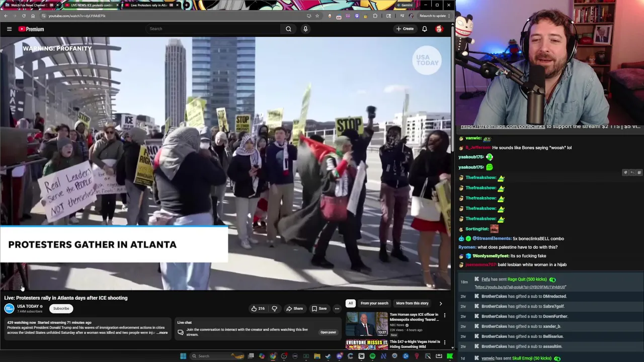This screenshot has height=362, width=644.
Task: Select the All filter chip
Action: click(351, 303)
